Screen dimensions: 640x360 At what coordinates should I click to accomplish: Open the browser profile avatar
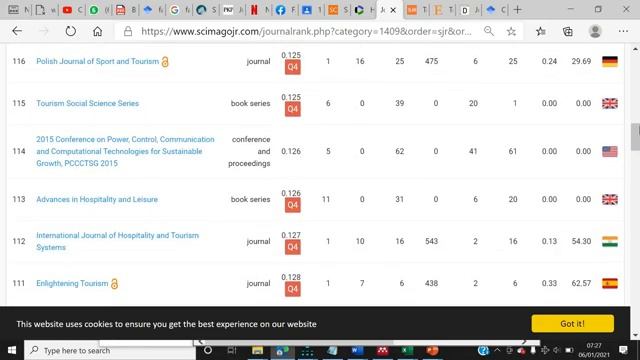(x=595, y=31)
